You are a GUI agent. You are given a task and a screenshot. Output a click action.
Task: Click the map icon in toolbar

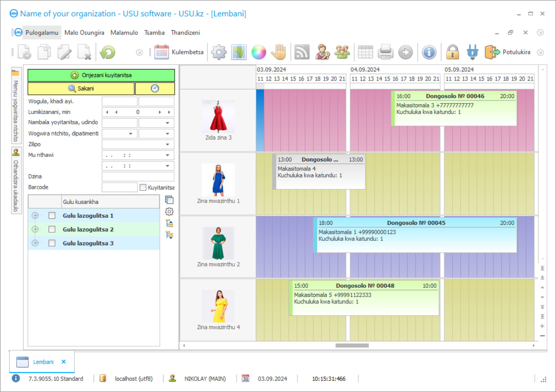[x=239, y=52]
